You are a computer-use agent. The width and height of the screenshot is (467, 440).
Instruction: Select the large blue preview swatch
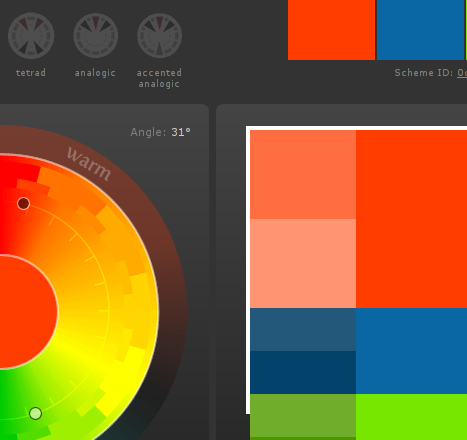click(411, 351)
